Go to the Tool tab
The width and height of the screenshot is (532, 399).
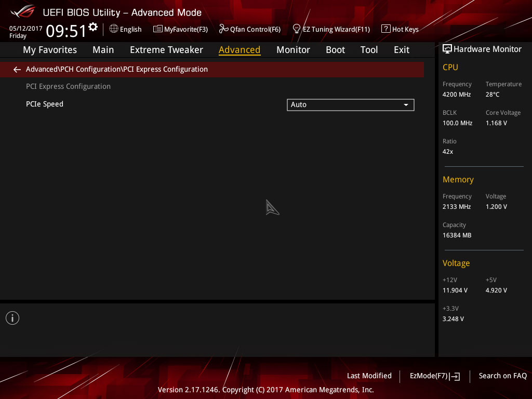(369, 50)
